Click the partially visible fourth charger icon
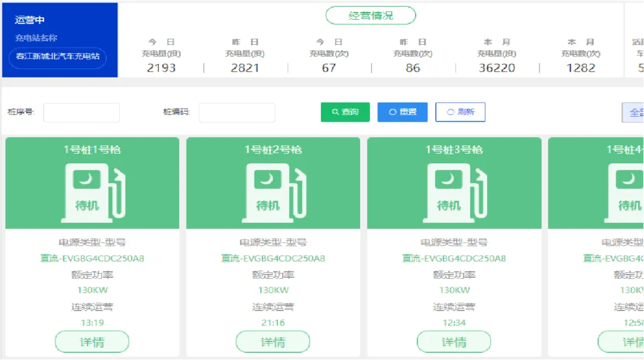The width and height of the screenshot is (644, 360). 624,193
